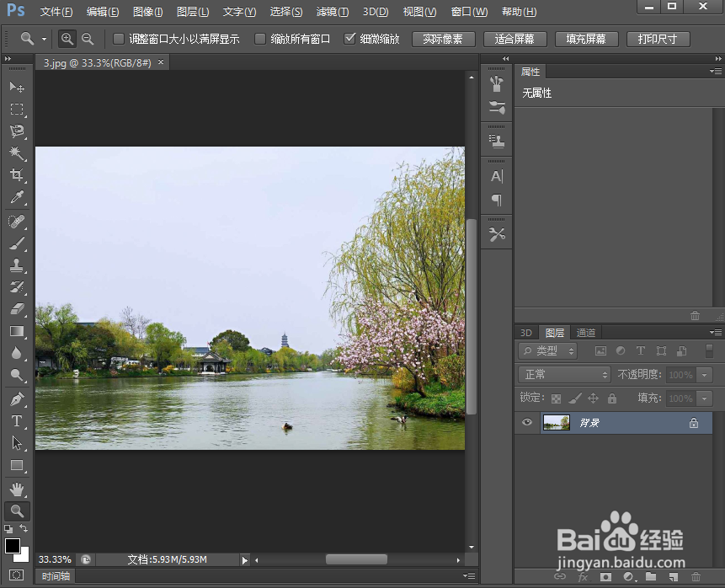Open the 滤镜 menu
This screenshot has width=725, height=588.
pyautogui.click(x=332, y=11)
